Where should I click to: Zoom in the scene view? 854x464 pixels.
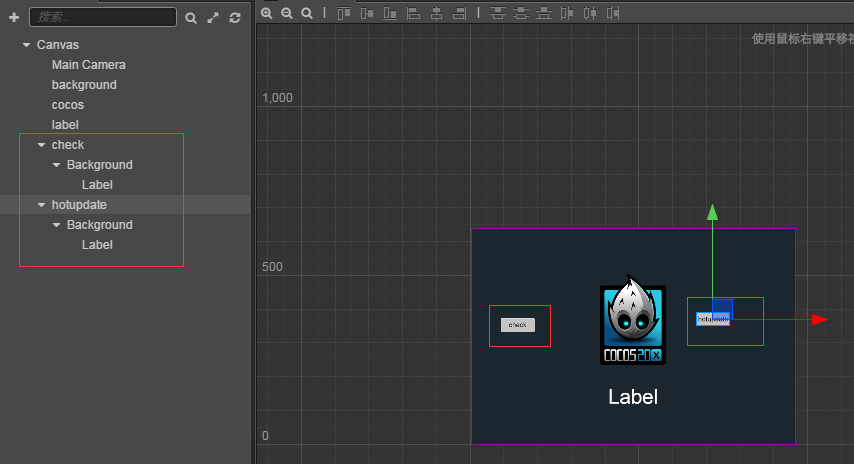click(x=266, y=13)
